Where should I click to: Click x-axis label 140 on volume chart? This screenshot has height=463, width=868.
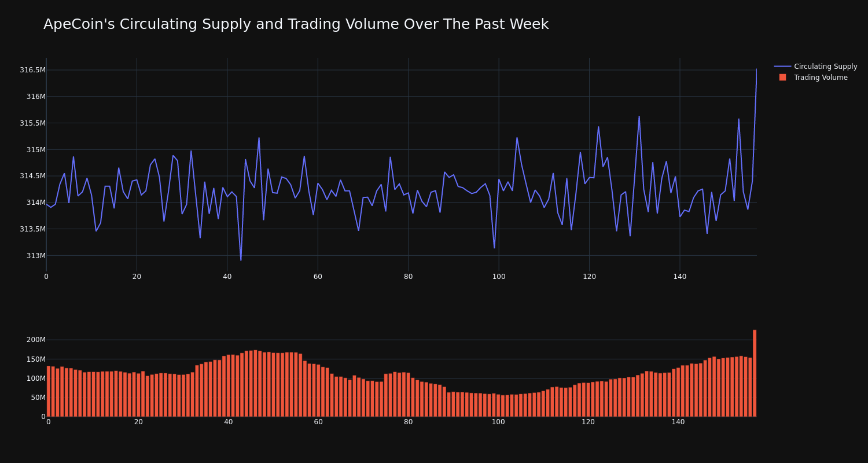678,422
